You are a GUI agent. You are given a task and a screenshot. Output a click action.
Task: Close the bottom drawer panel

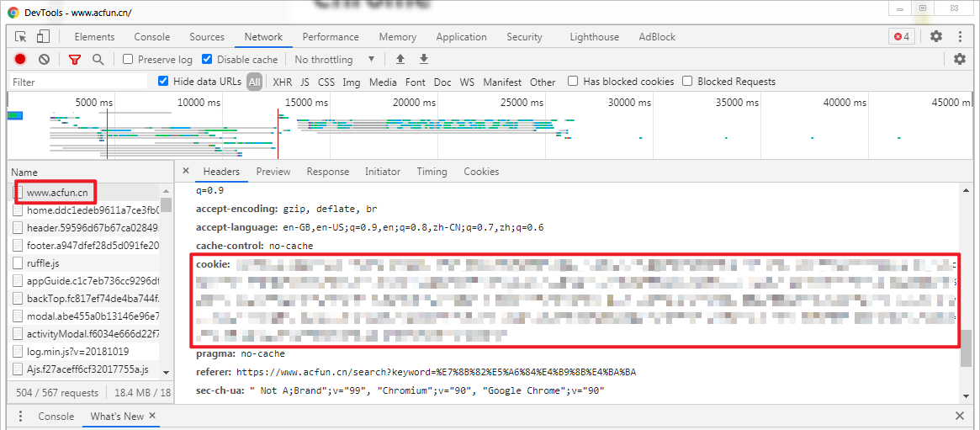[960, 417]
